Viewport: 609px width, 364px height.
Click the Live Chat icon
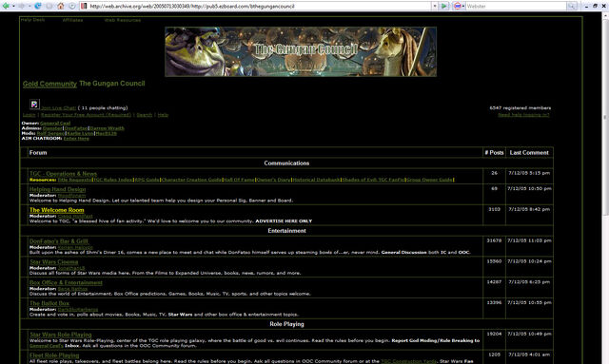pyautogui.click(x=34, y=104)
